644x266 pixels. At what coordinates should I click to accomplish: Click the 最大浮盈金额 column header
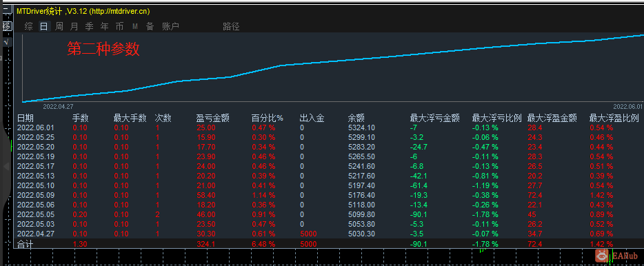[552, 119]
